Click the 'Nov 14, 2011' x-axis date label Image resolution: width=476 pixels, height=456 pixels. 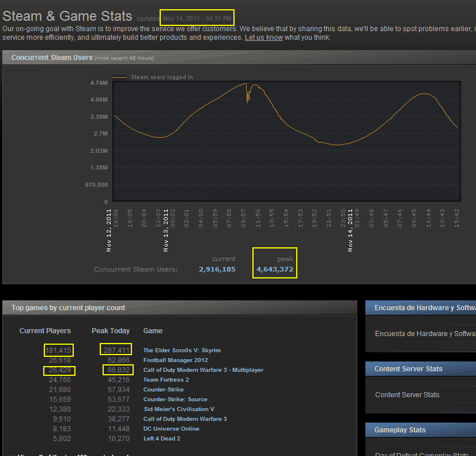[x=350, y=231]
